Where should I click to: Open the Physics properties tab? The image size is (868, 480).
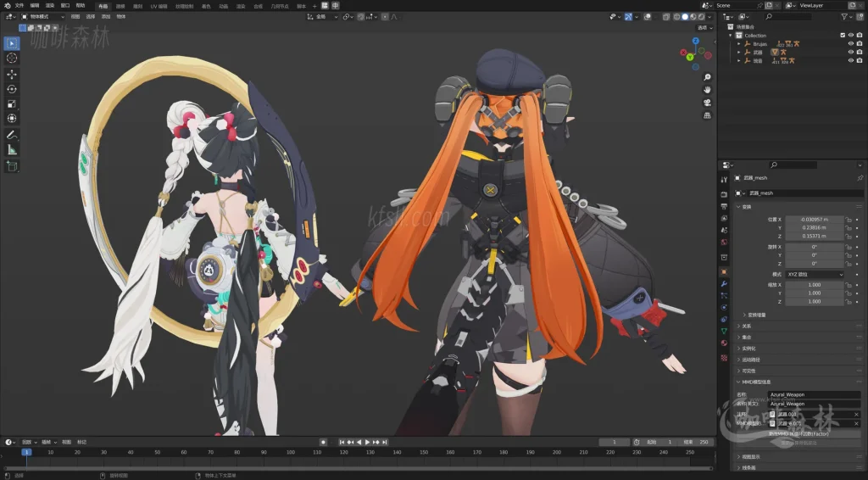click(724, 307)
